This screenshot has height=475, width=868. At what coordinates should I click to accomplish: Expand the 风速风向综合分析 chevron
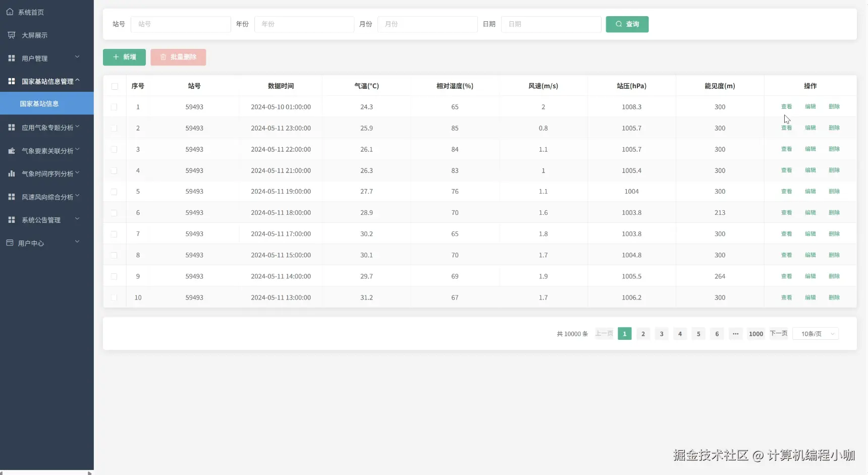[x=77, y=196]
